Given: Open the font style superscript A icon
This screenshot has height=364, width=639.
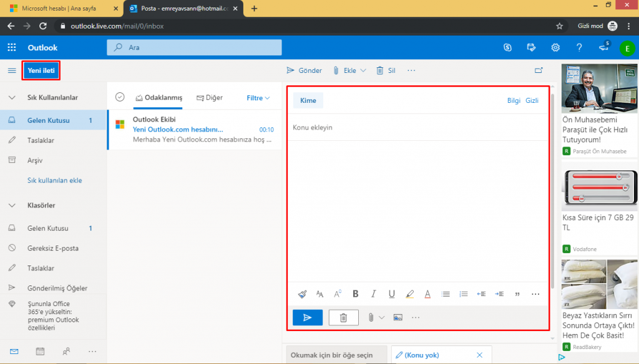Looking at the screenshot, I should (338, 294).
